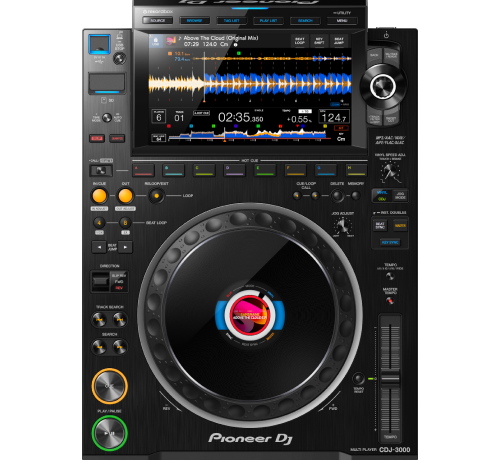Trigger Hot Cue D pad
The image size is (500, 460).
click(234, 170)
